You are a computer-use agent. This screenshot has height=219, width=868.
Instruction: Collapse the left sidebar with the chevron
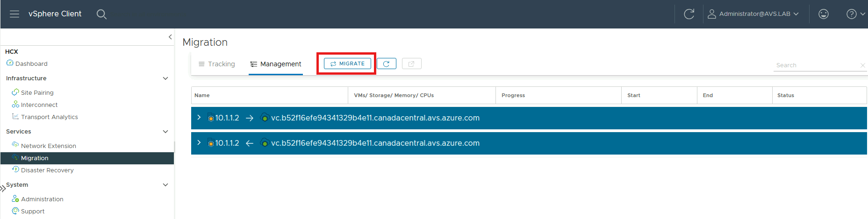[x=170, y=37]
